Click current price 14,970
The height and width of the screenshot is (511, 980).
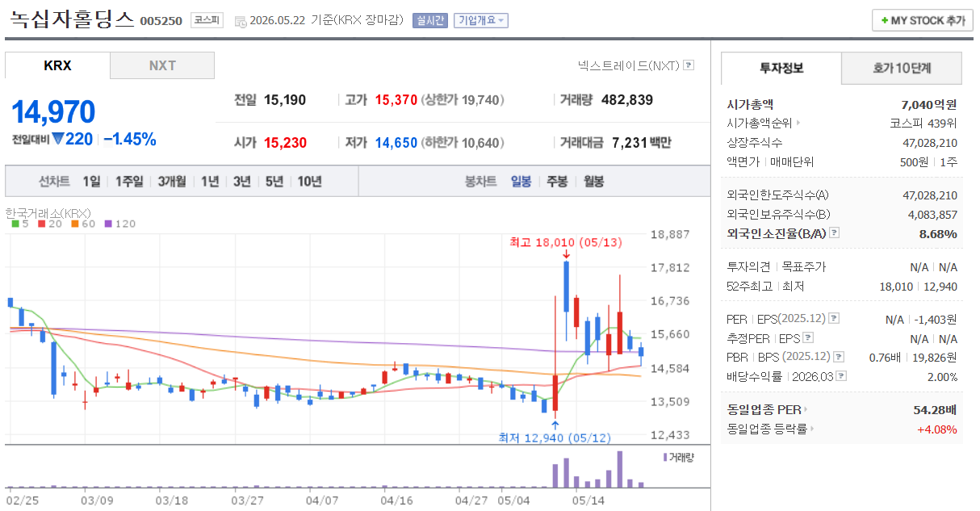pyautogui.click(x=53, y=112)
